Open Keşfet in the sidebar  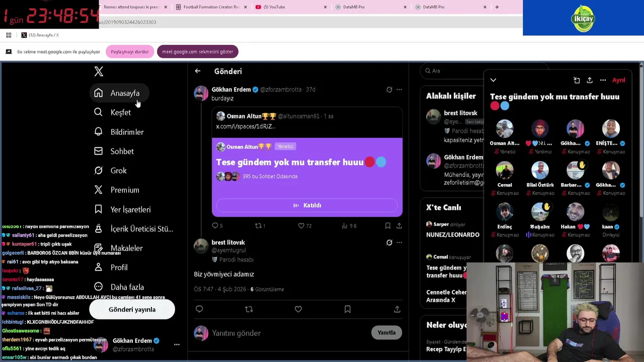tap(113, 112)
